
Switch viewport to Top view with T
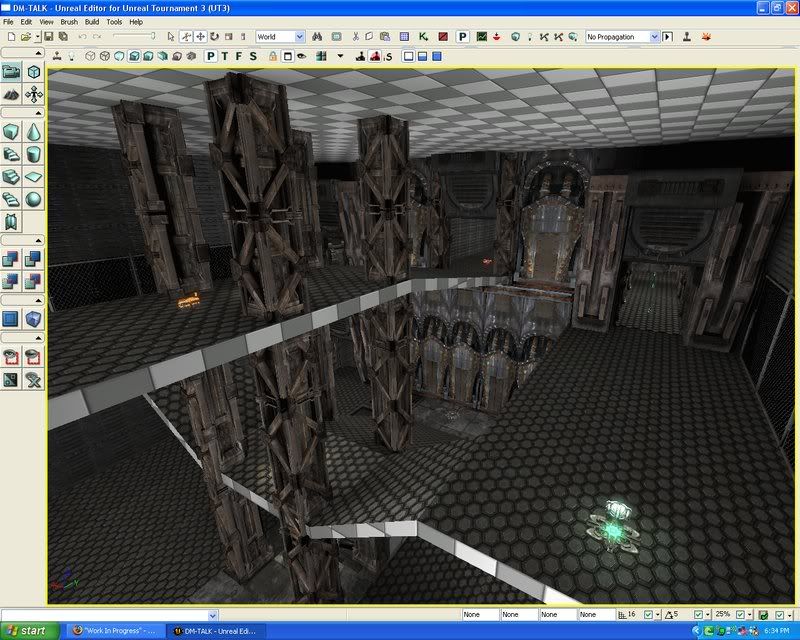pyautogui.click(x=225, y=56)
